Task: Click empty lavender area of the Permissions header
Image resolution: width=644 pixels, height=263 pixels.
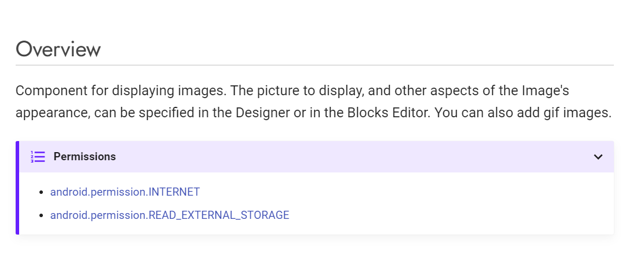Action: click(353, 157)
